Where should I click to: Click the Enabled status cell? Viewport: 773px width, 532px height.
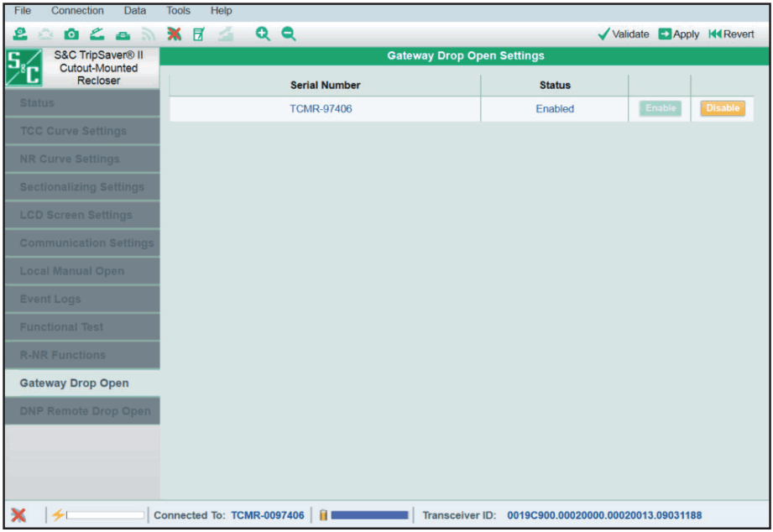555,109
